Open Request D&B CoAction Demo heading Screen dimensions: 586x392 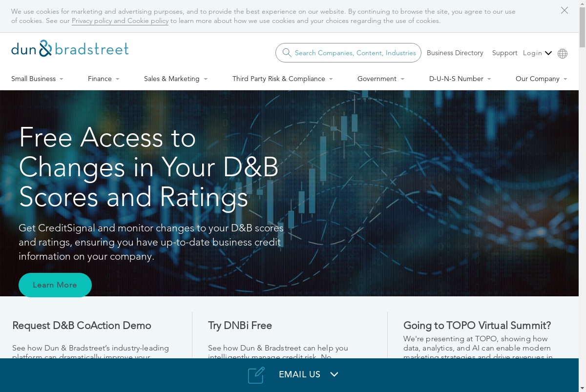(x=82, y=325)
